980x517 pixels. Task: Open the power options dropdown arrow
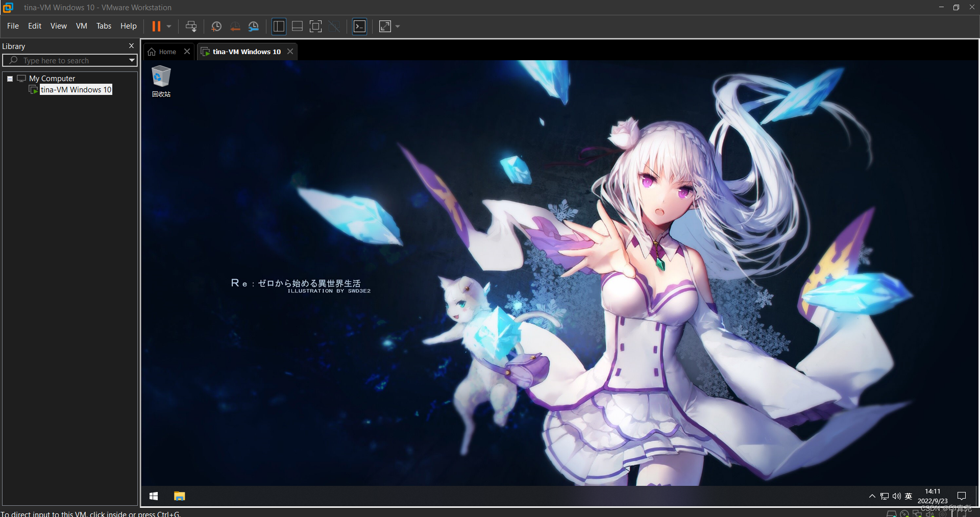point(169,27)
